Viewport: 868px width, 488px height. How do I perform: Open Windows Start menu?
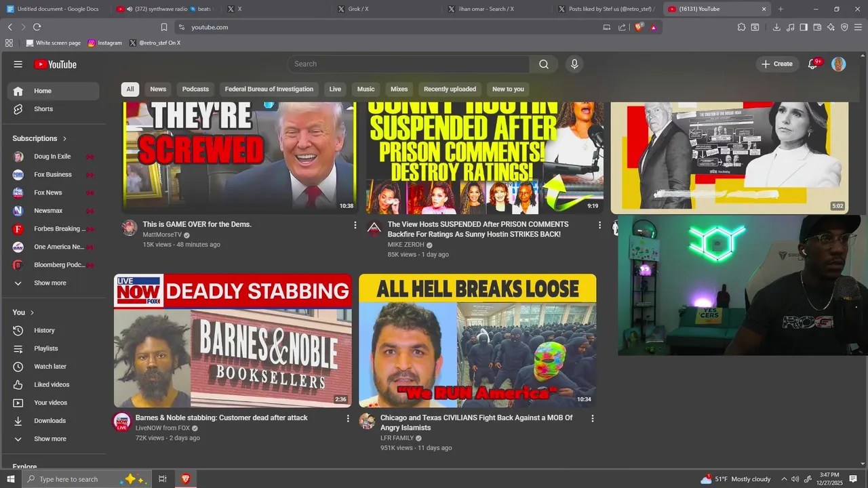[x=10, y=479]
